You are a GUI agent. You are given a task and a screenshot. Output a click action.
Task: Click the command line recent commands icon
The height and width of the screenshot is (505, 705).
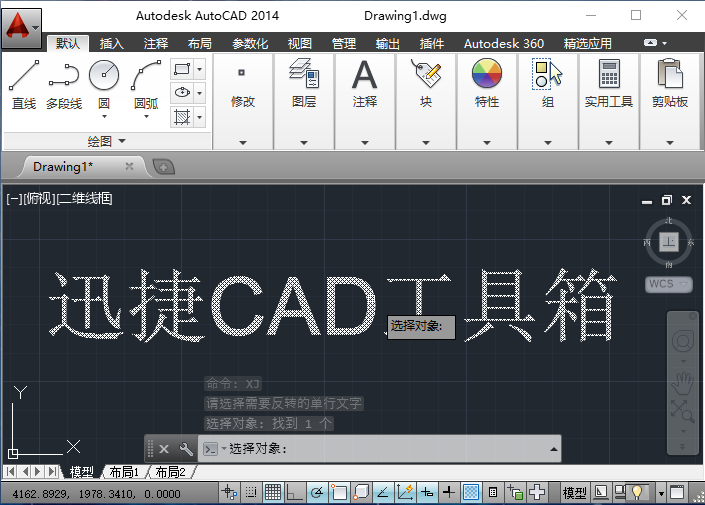210,449
